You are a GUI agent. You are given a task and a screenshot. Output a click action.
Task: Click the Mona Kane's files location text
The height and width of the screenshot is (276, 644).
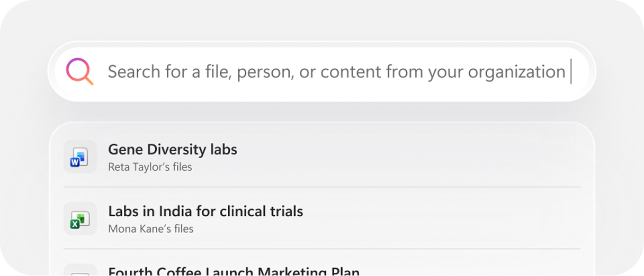150,229
